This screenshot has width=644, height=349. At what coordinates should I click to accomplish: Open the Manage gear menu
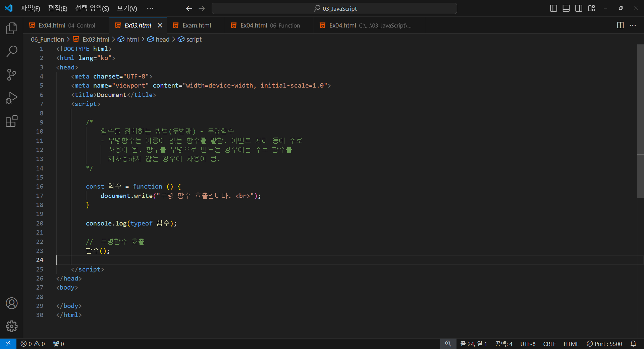(11, 326)
